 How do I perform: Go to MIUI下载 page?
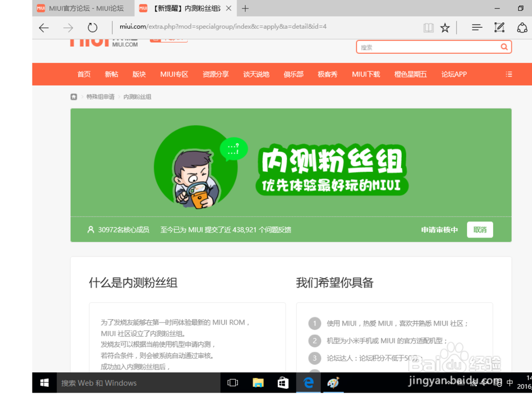pos(366,74)
